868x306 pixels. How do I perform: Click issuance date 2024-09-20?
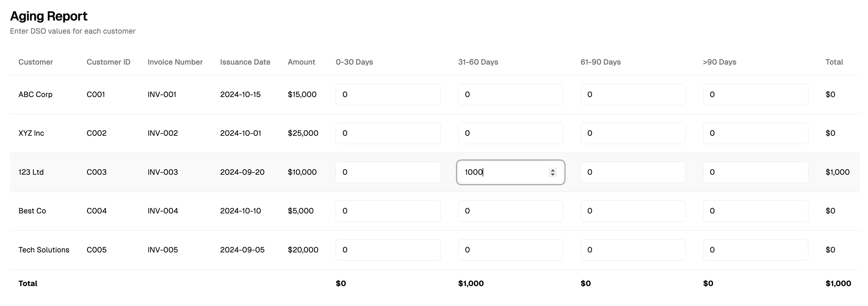pos(242,172)
